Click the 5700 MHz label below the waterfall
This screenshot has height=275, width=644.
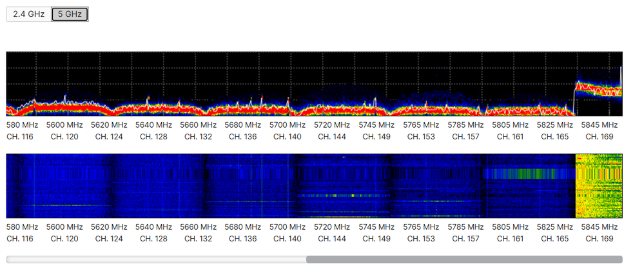(x=288, y=227)
